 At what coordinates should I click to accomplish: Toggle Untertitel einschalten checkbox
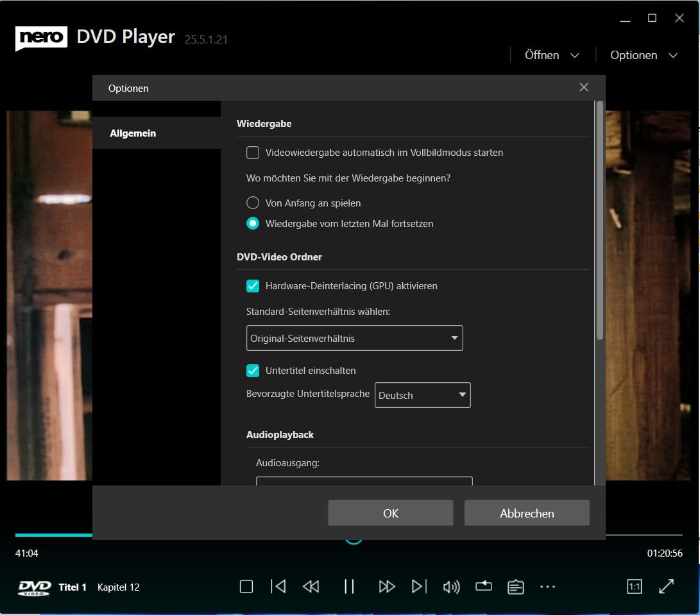253,371
